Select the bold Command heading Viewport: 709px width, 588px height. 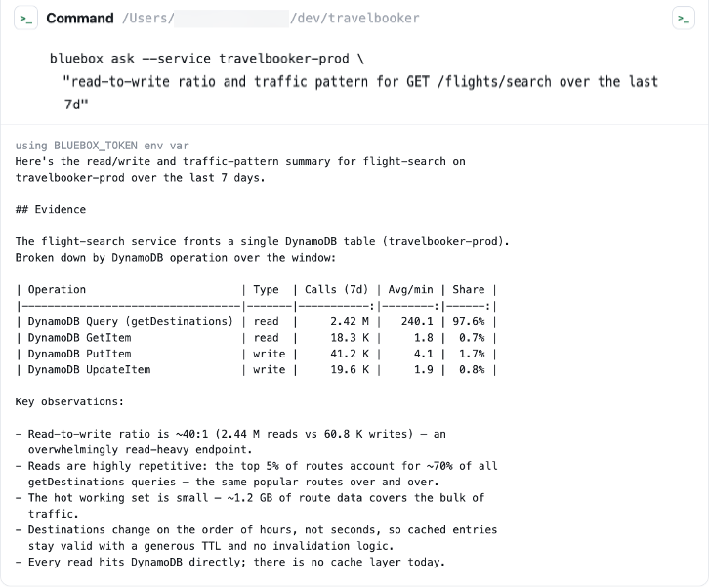(x=80, y=19)
